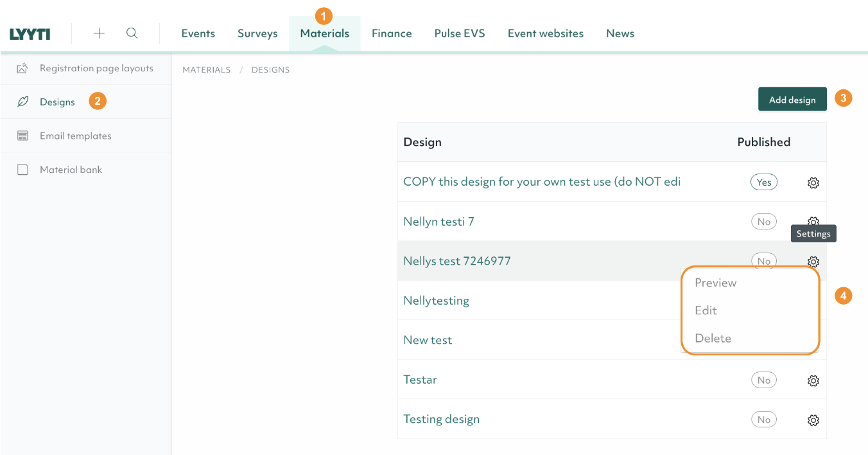
Task: Open Email templates in the sidebar
Action: tap(75, 136)
